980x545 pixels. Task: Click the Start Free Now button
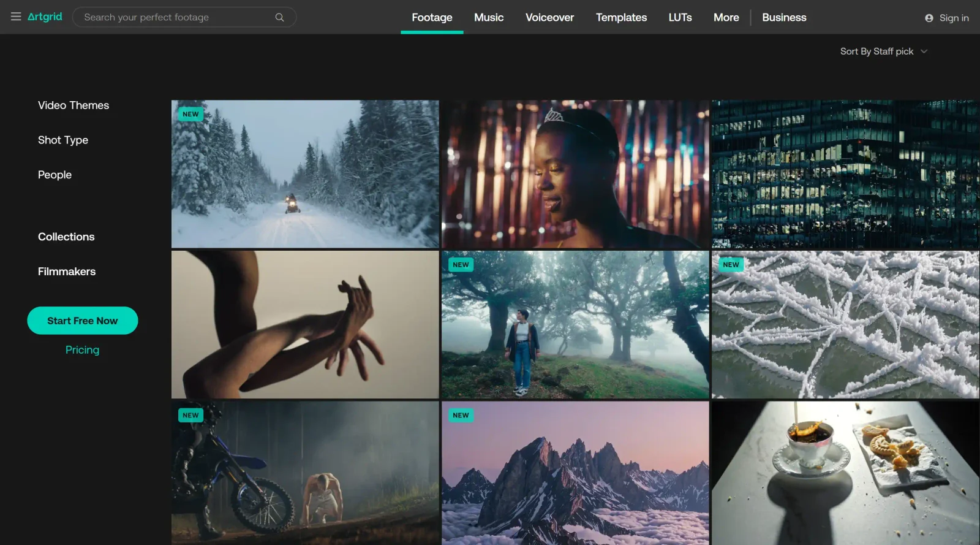pos(83,321)
